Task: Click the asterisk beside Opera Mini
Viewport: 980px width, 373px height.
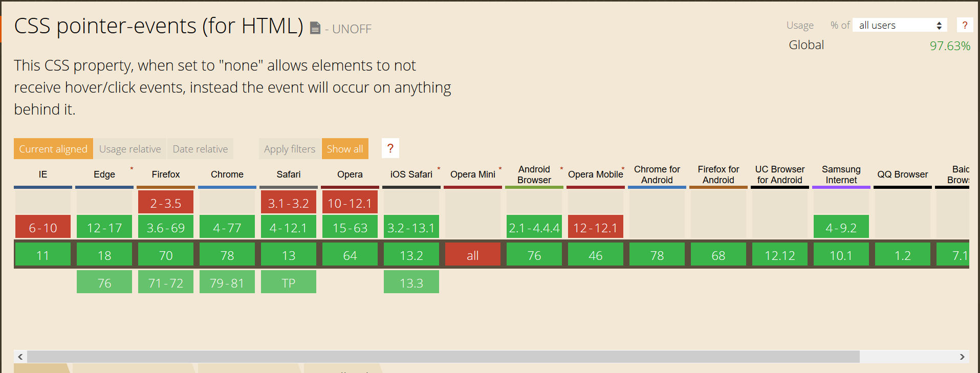Action: tap(500, 167)
